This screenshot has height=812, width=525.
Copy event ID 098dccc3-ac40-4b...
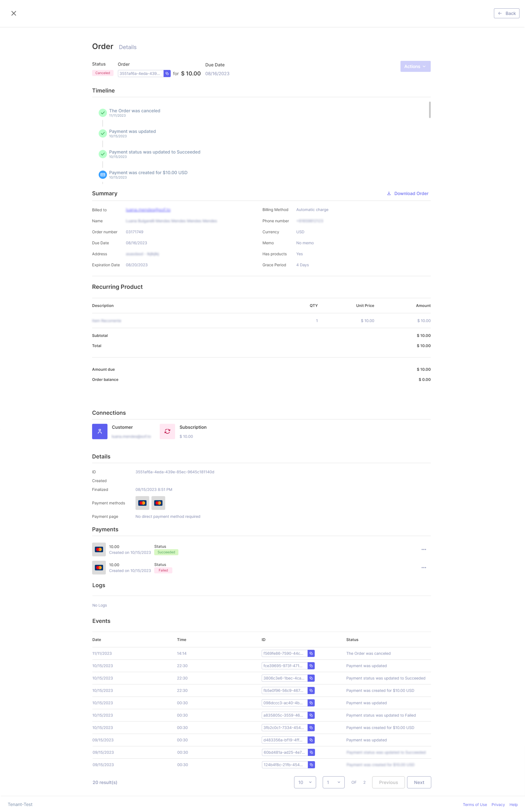coord(311,703)
